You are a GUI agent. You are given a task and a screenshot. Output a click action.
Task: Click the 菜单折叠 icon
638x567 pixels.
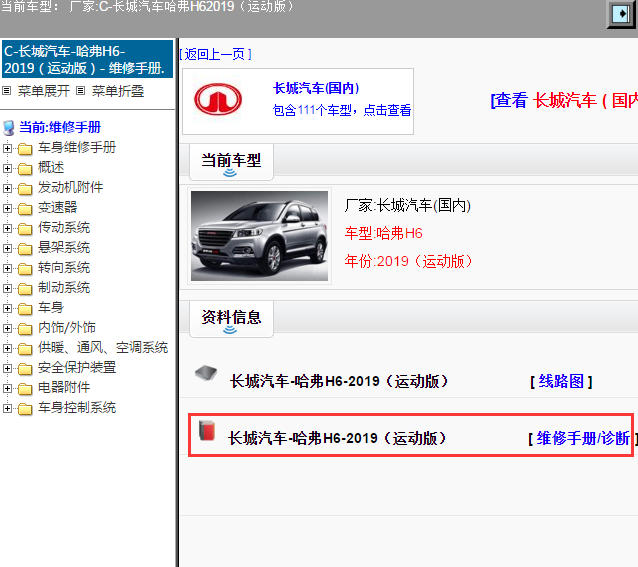click(81, 90)
